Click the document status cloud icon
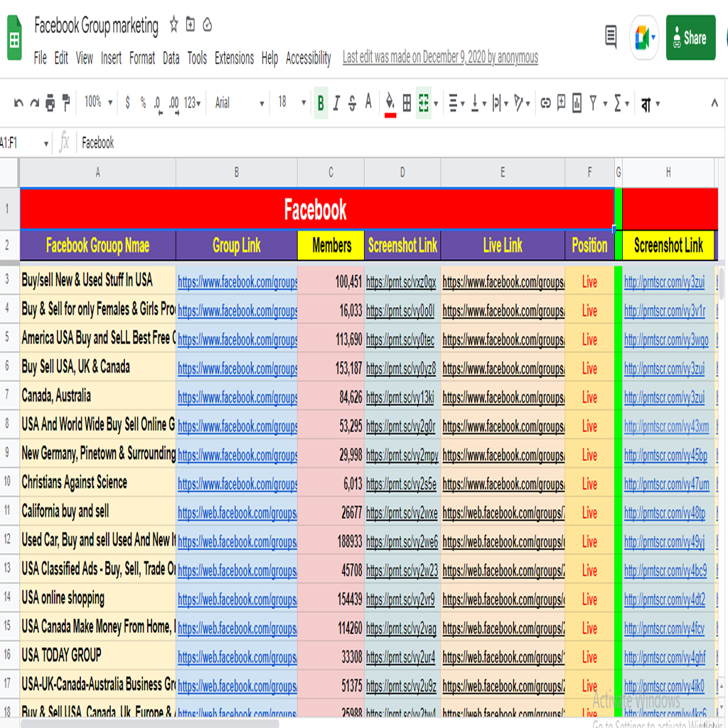 tap(208, 25)
